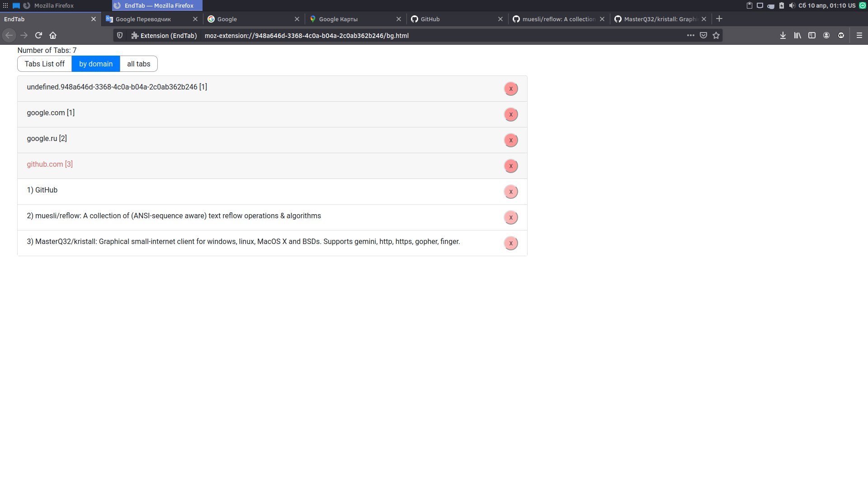Switch keyboard layout US indicator
The width and height of the screenshot is (868, 488).
[x=852, y=5]
